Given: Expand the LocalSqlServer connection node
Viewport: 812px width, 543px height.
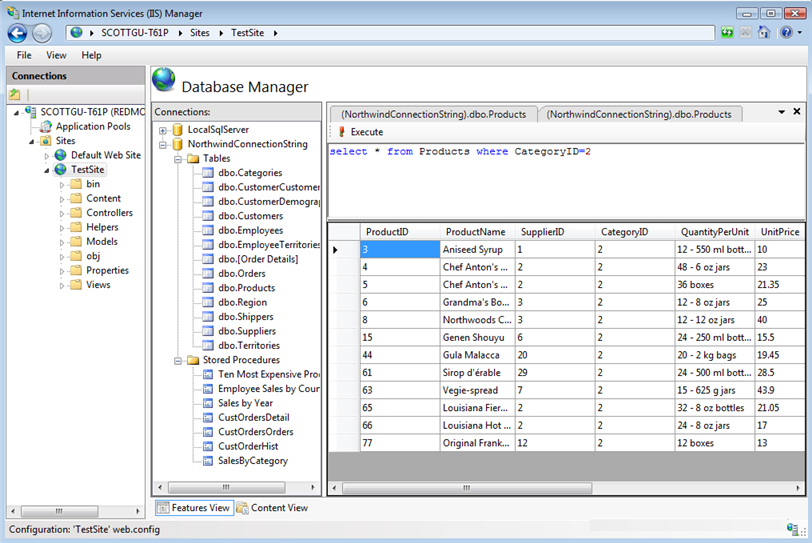Looking at the screenshot, I should pyautogui.click(x=163, y=130).
